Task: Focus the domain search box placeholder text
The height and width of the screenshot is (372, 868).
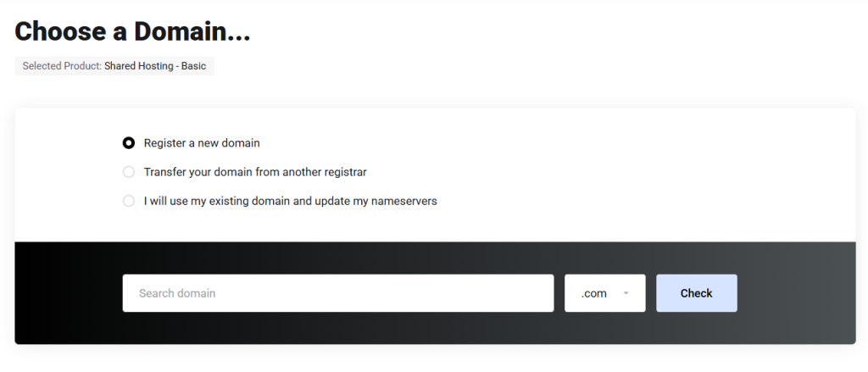Action: coord(177,293)
